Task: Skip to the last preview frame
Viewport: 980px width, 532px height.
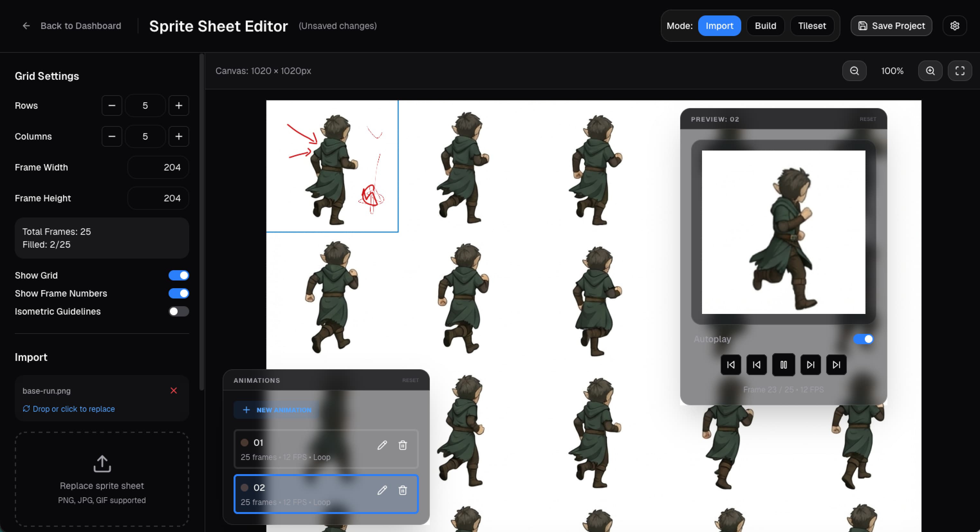Action: (x=836, y=364)
